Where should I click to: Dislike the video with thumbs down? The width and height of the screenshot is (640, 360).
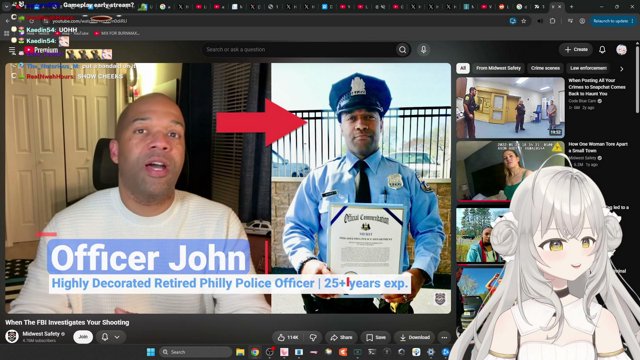313,337
